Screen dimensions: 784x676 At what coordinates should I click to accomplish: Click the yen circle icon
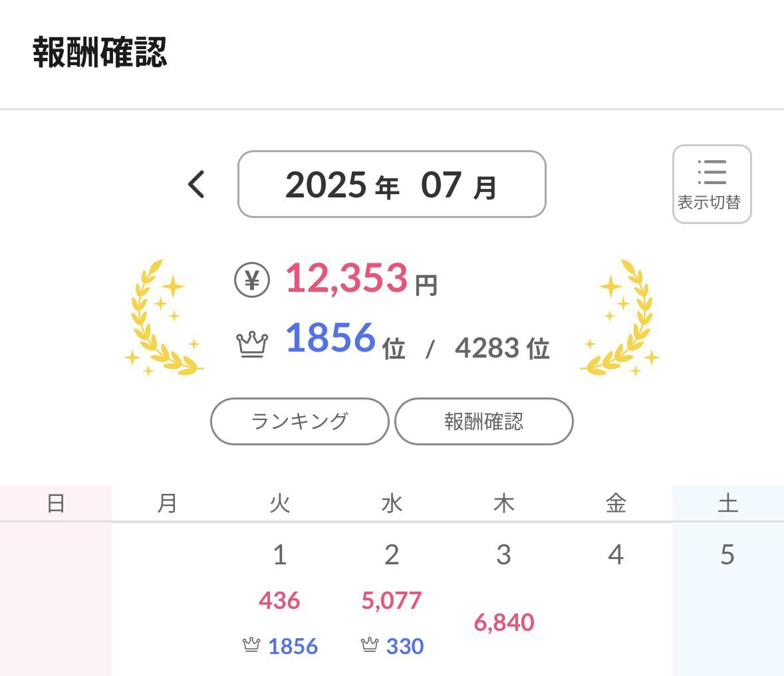point(252,280)
